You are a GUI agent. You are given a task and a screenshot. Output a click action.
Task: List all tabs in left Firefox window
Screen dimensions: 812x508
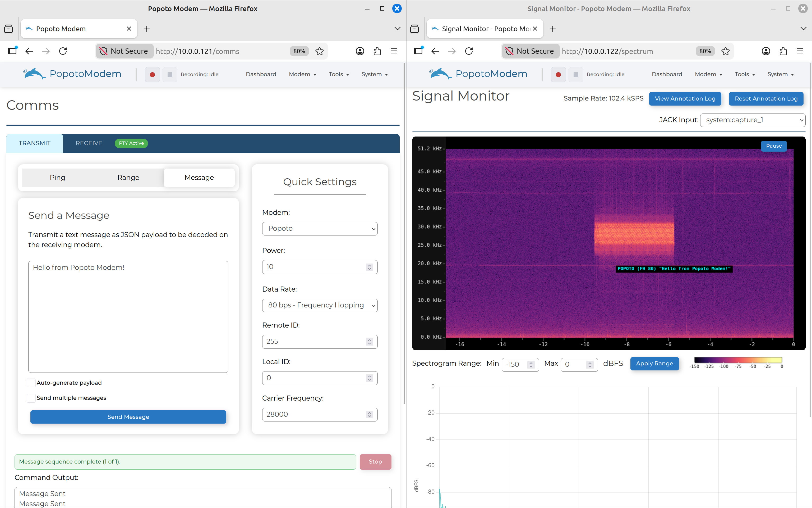point(397,29)
